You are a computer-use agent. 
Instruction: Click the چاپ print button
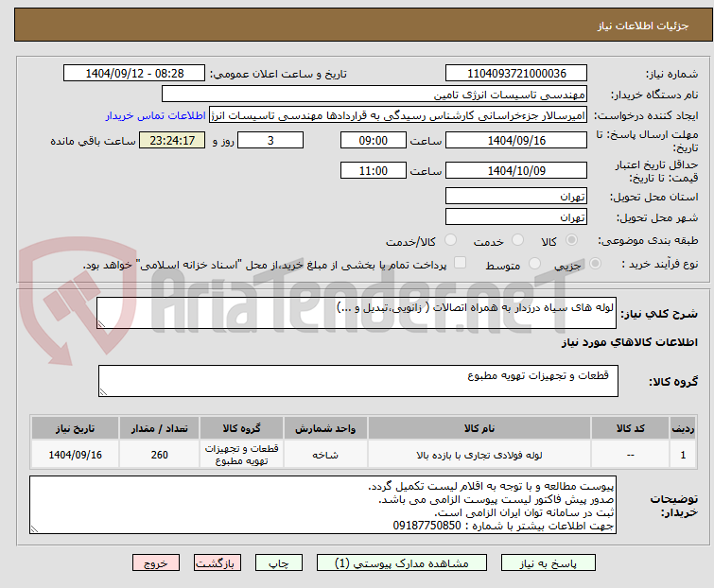click(278, 563)
